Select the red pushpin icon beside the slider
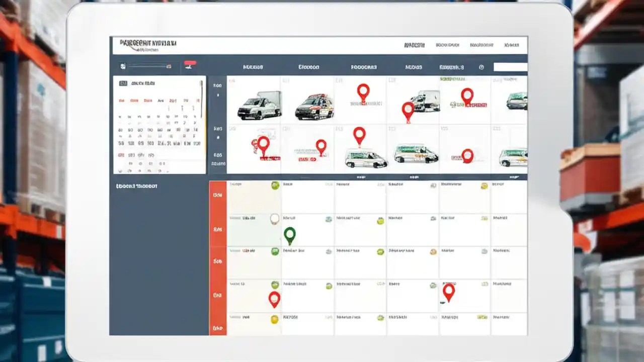 click(190, 64)
